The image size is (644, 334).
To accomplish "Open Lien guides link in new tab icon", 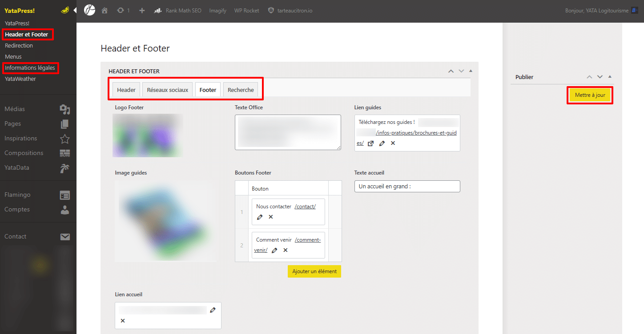I will pyautogui.click(x=370, y=143).
